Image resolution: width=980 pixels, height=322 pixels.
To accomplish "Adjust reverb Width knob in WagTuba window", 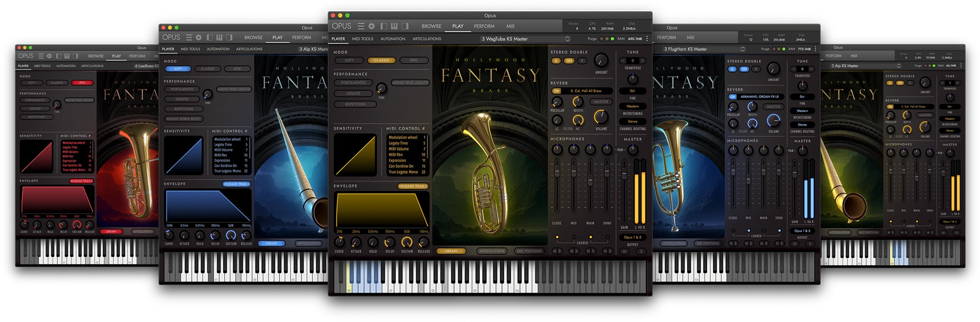I will 578,102.
